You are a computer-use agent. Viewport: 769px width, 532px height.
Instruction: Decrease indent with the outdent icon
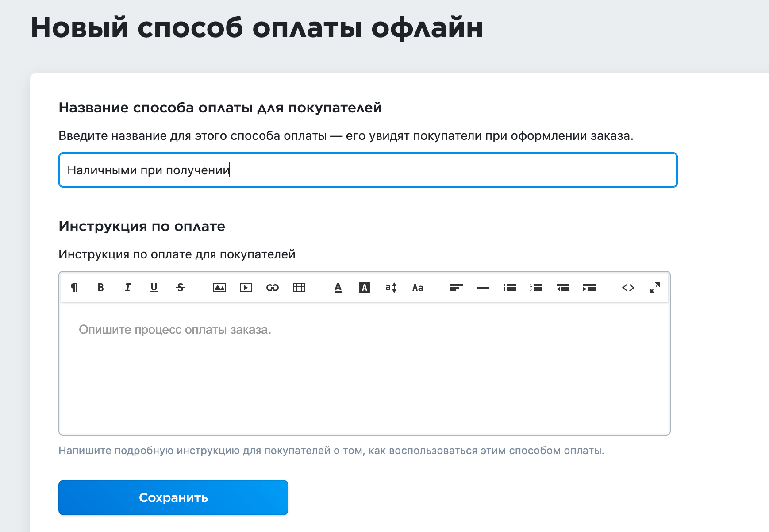pyautogui.click(x=563, y=288)
